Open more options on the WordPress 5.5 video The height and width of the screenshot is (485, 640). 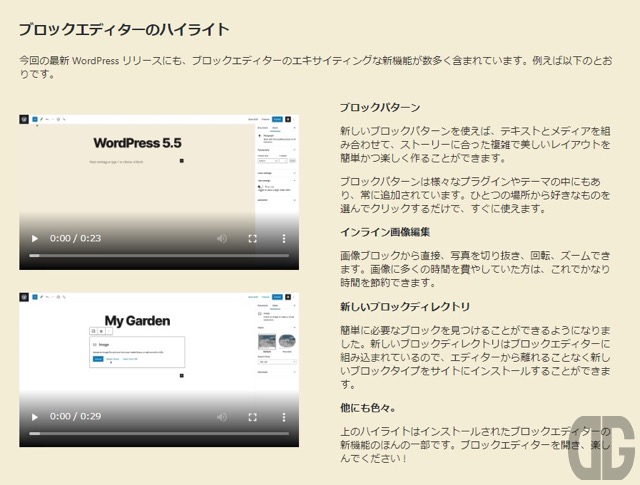click(x=284, y=238)
